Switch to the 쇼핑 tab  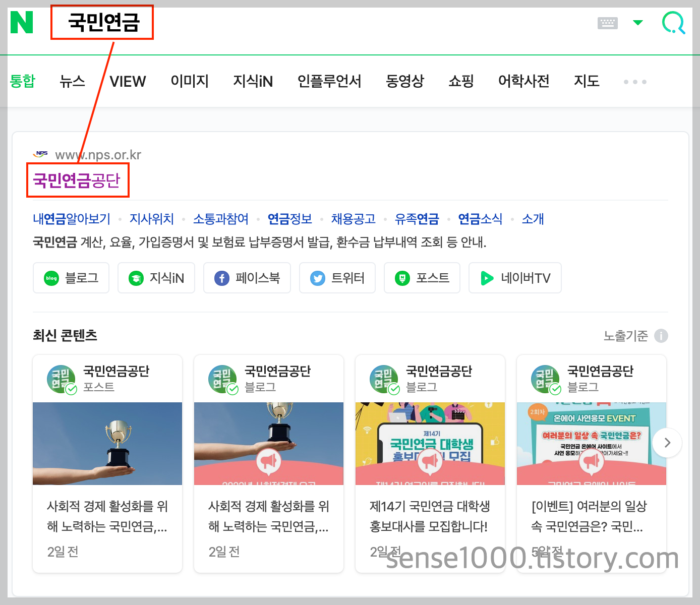461,81
